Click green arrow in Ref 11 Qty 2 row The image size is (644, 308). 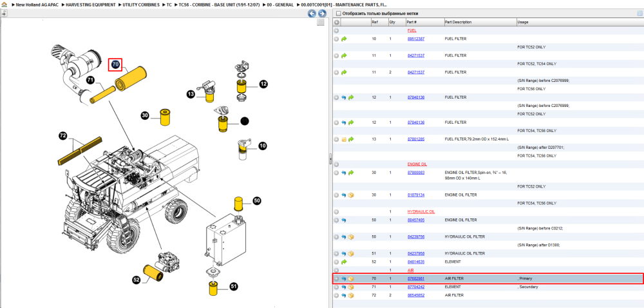(344, 72)
